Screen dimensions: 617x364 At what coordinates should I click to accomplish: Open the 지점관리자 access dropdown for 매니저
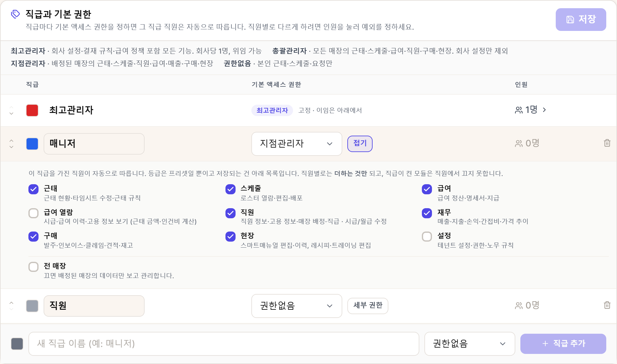tap(297, 144)
